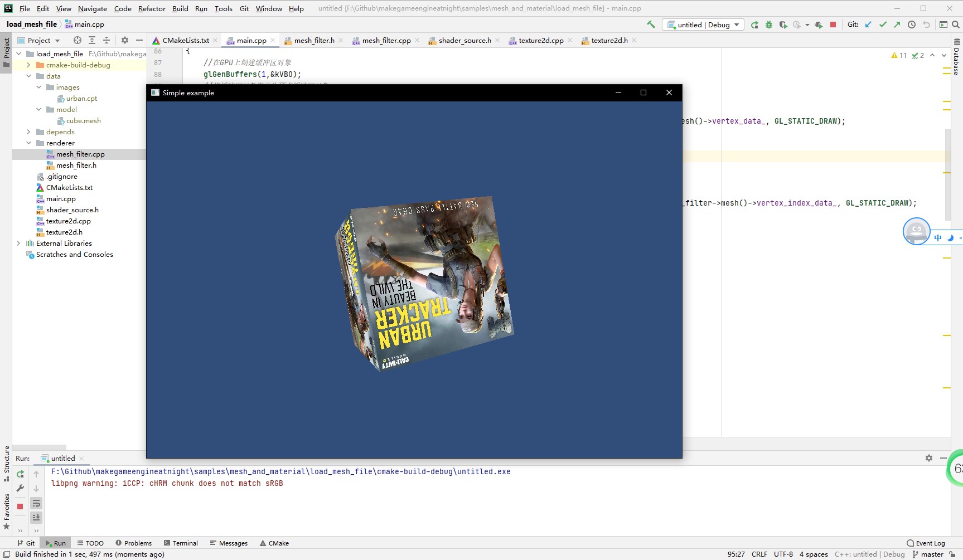The width and height of the screenshot is (963, 560).
Task: Collapse all in Project panel
Action: click(107, 40)
